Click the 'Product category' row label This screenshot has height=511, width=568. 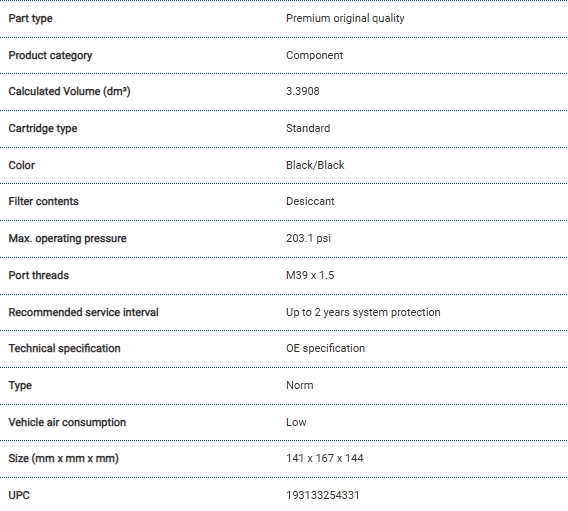click(x=50, y=55)
